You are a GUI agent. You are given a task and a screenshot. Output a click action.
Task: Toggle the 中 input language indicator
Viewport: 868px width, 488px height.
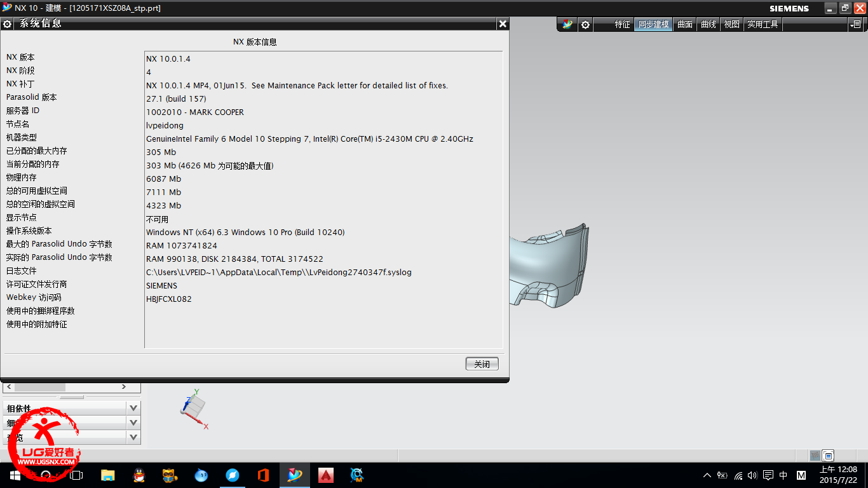(783, 475)
